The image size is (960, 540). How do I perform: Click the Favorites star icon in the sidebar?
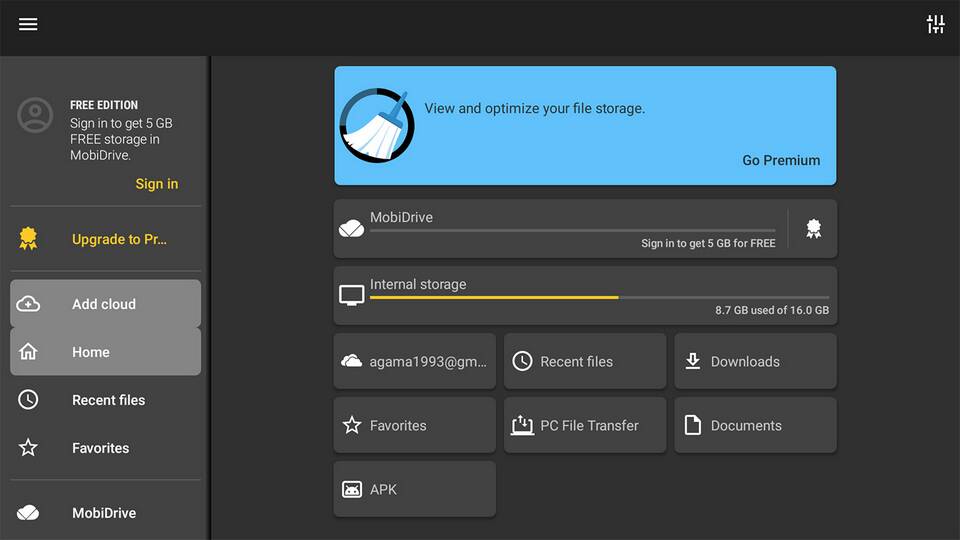[28, 448]
